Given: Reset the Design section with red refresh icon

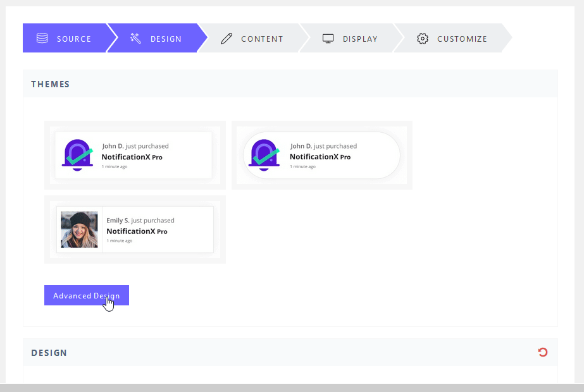Looking at the screenshot, I should coord(542,352).
